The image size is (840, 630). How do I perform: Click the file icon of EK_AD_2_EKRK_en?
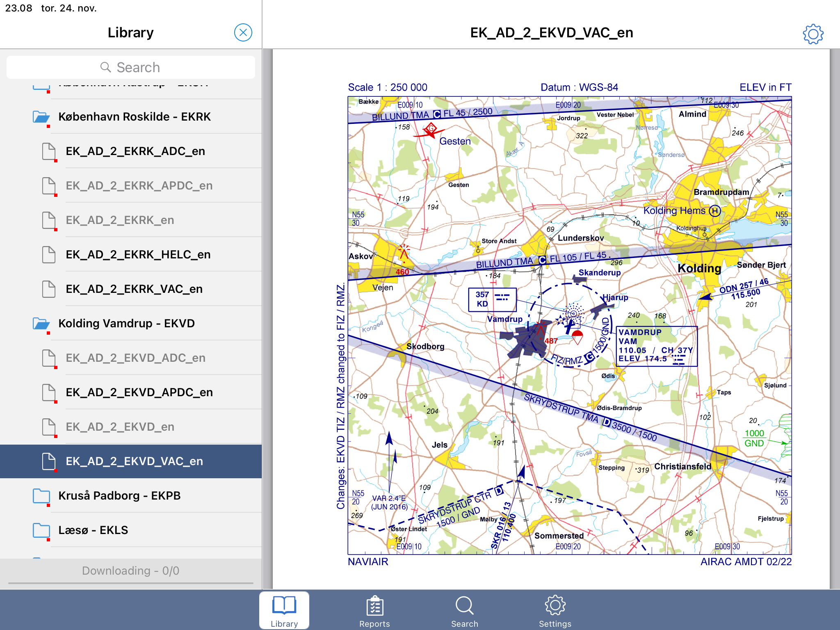49,220
